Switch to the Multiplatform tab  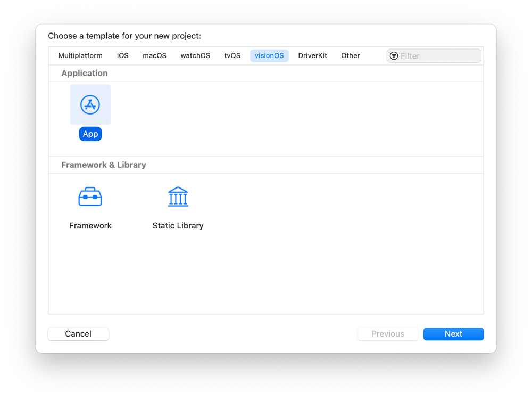click(x=80, y=56)
